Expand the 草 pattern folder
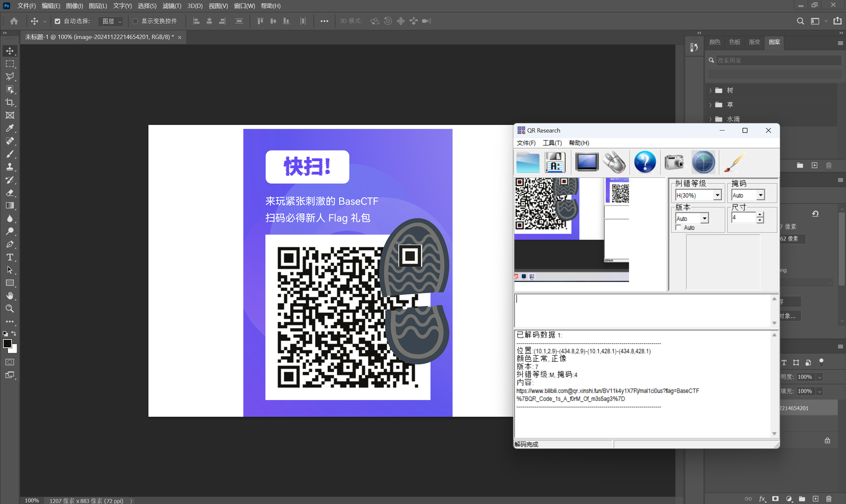This screenshot has width=846, height=504. [x=710, y=105]
